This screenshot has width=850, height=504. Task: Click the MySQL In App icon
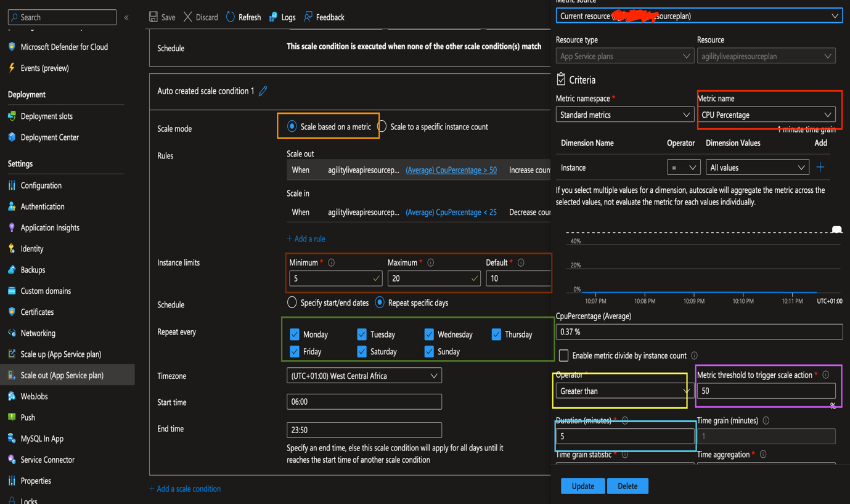[12, 438]
